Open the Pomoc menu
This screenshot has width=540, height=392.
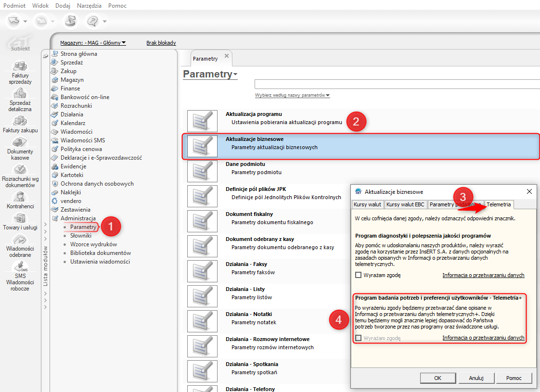coord(117,5)
